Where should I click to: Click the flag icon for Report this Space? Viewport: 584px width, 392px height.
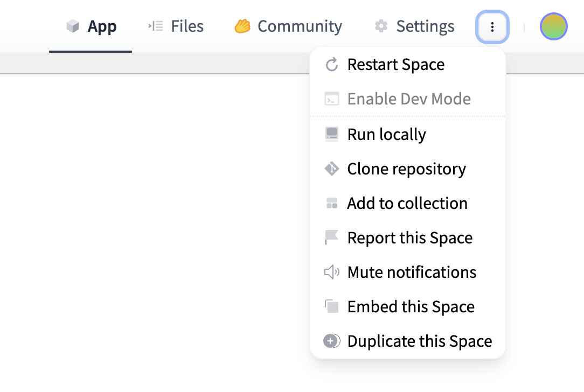(x=332, y=237)
